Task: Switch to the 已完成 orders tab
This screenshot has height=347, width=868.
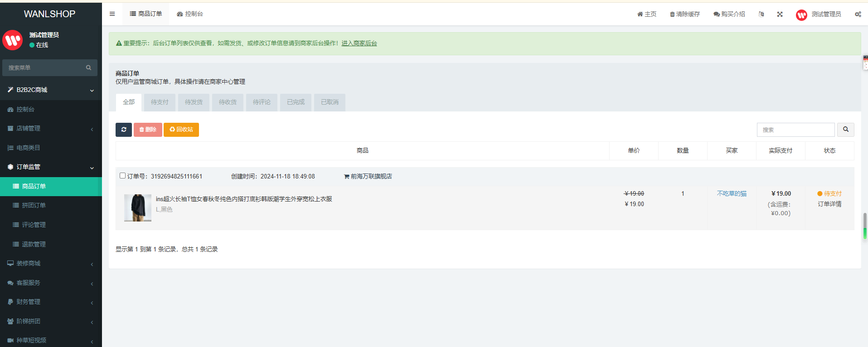Action: coord(296,102)
